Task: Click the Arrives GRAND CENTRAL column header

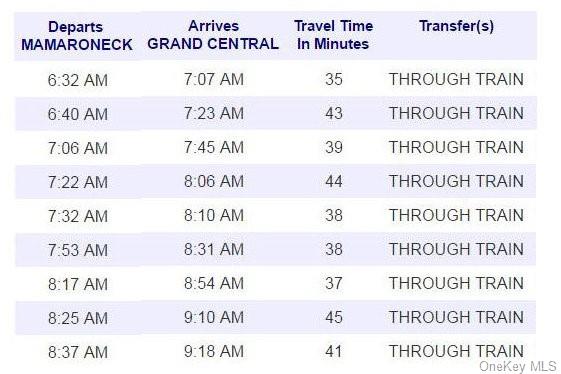Action: coord(213,35)
